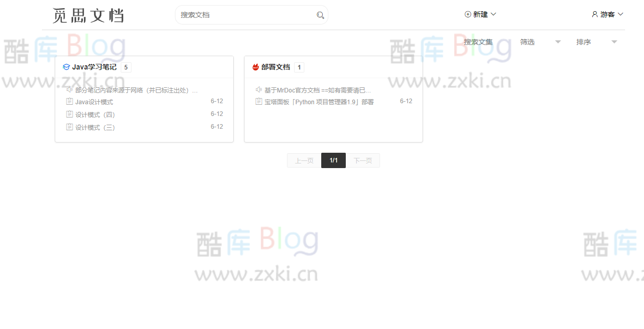Expand the 游客 account dropdown chevron

click(x=620, y=14)
